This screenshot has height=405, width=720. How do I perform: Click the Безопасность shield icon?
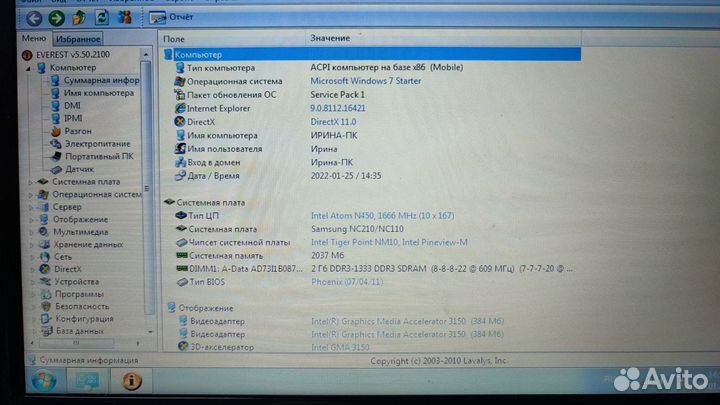[x=46, y=306]
